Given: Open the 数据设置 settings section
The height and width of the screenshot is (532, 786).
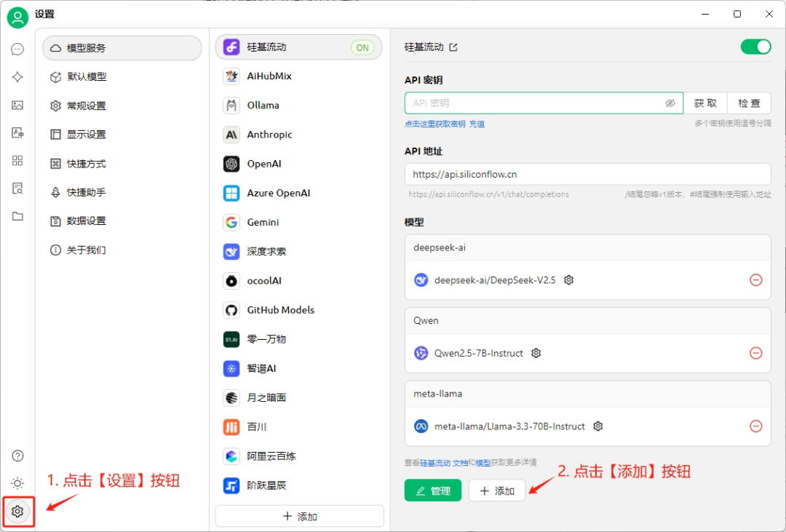Looking at the screenshot, I should (122, 221).
